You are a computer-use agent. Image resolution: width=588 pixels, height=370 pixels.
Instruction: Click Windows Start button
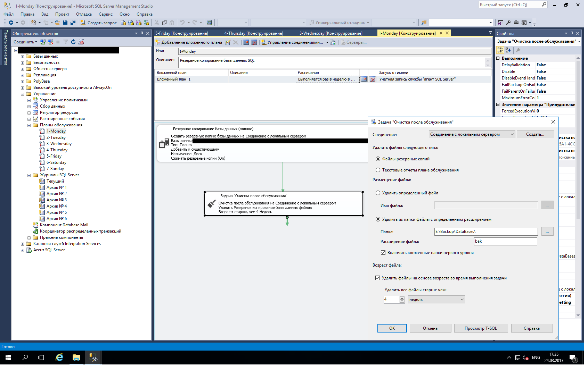tap(8, 358)
